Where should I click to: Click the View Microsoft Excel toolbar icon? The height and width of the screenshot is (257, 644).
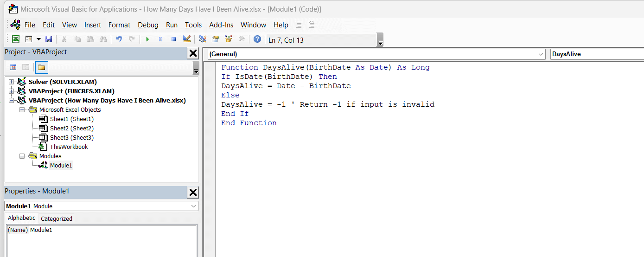[x=16, y=39]
